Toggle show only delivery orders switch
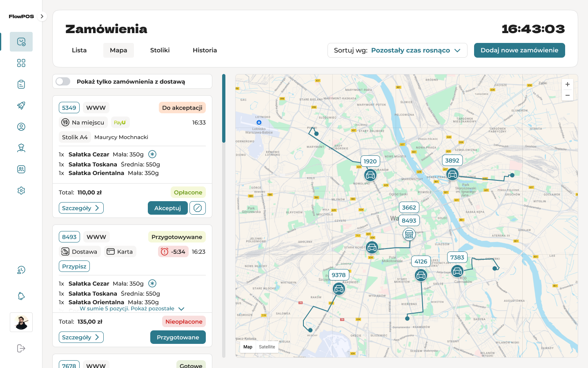This screenshot has width=588, height=368. click(x=63, y=81)
